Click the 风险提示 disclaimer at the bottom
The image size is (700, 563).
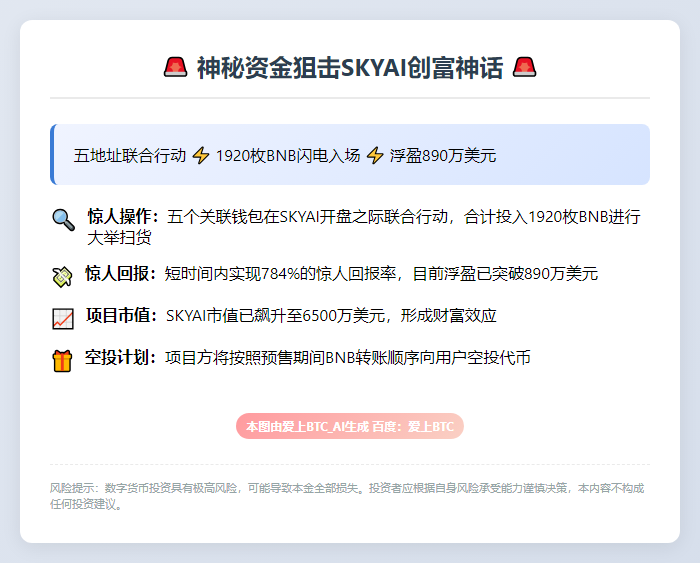coord(347,495)
